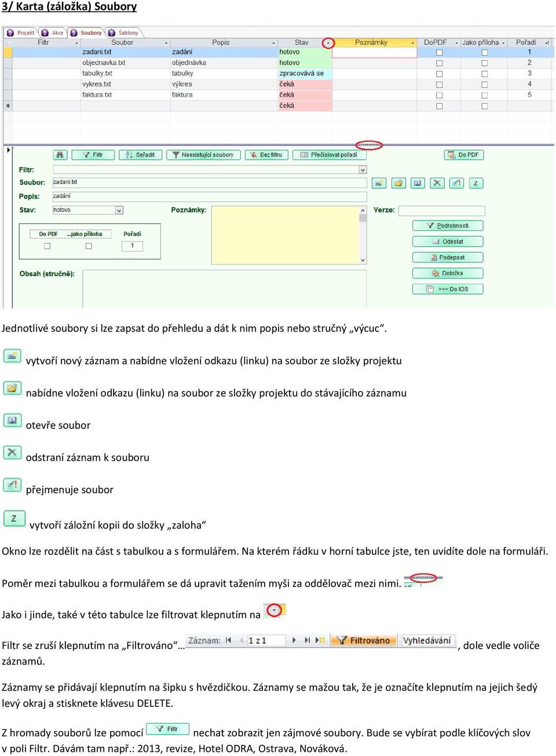This screenshot has width=556, height=756.
Task: Click the Přečíslovat pořadí button
Action: pos(329,155)
